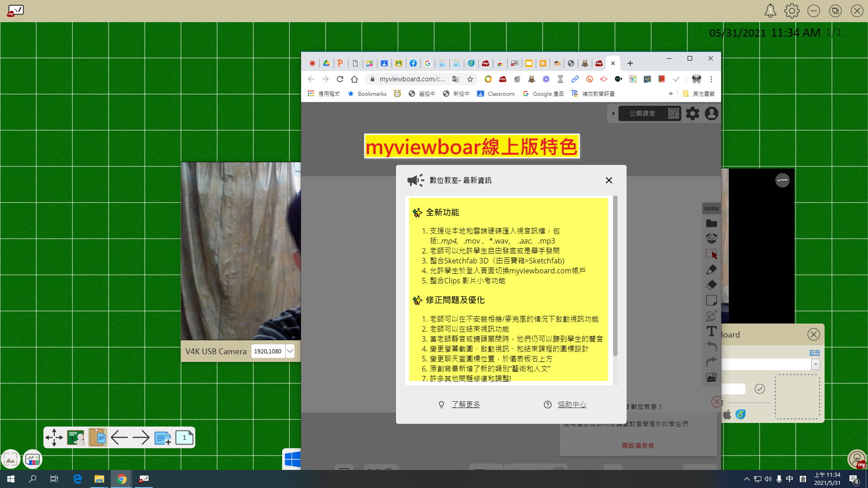Toggle presentation mode teacher icon
This screenshot has width=868, height=488.
click(75, 437)
